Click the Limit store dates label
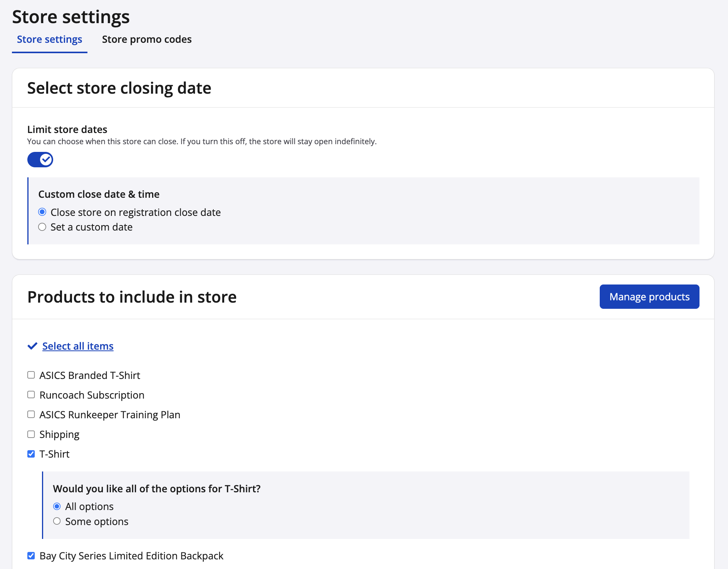728x569 pixels. pyautogui.click(x=67, y=130)
